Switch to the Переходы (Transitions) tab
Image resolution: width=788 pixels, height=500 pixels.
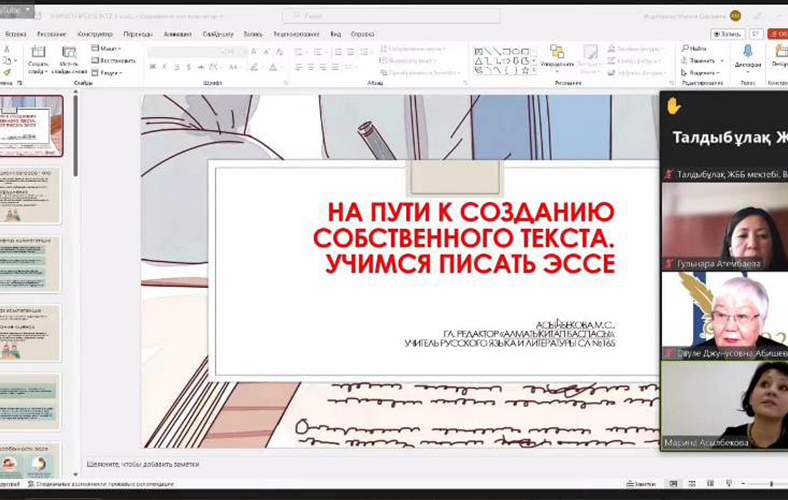(x=138, y=33)
